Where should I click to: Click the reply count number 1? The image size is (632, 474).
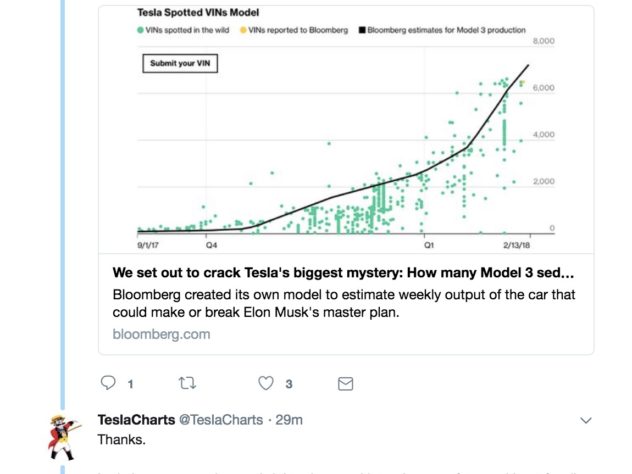[131, 384]
